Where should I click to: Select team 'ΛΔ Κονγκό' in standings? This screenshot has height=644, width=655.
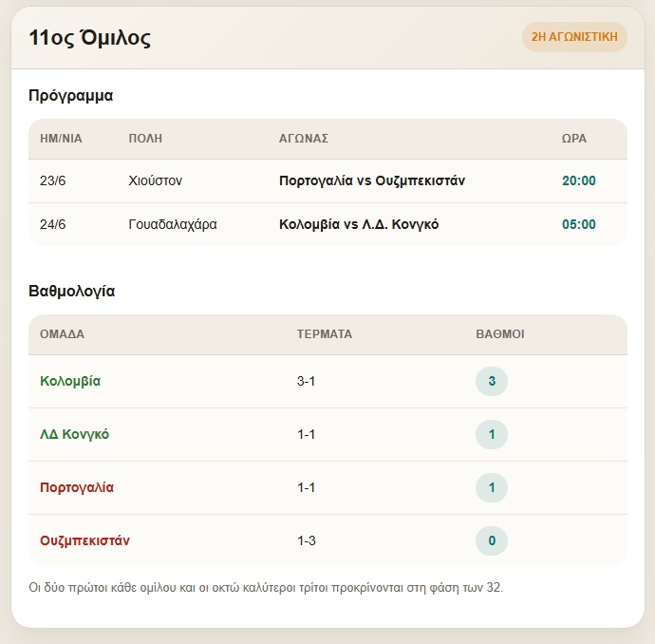(74, 434)
